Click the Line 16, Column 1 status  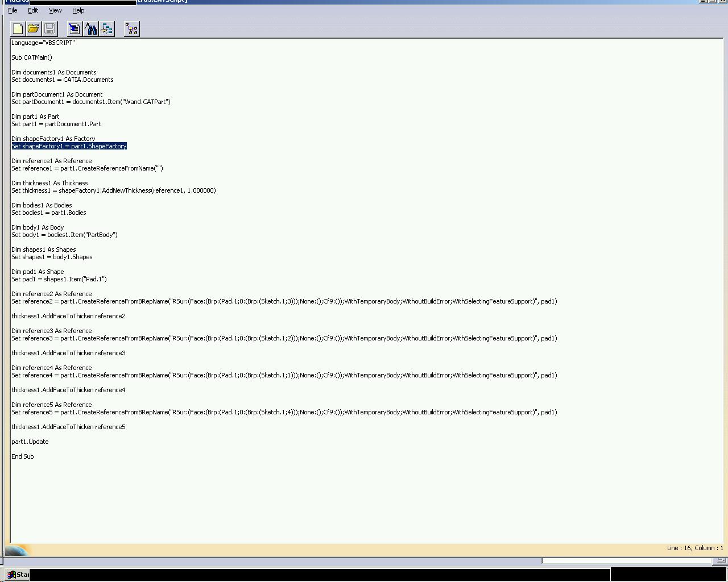click(695, 548)
